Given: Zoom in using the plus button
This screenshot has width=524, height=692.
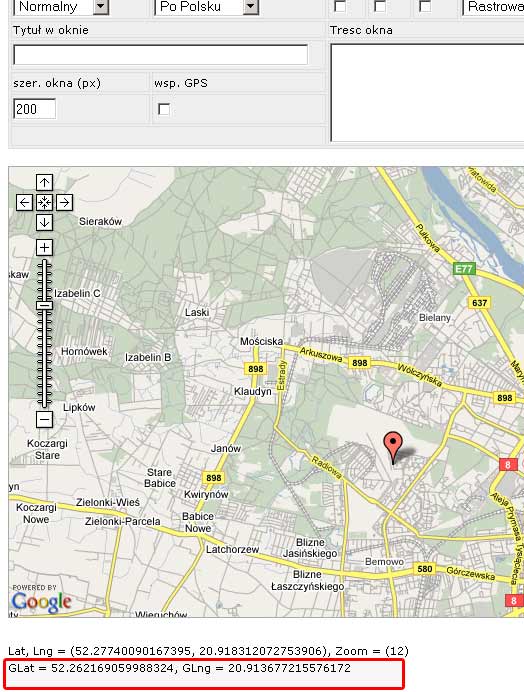Looking at the screenshot, I should (44, 247).
